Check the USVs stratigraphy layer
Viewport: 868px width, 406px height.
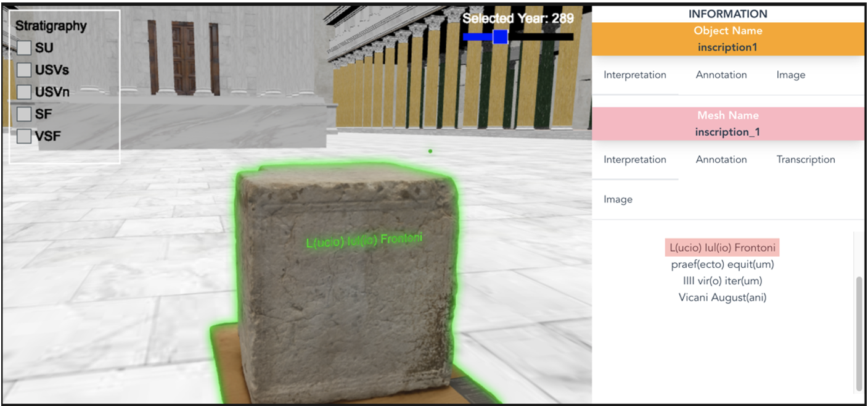tap(25, 70)
